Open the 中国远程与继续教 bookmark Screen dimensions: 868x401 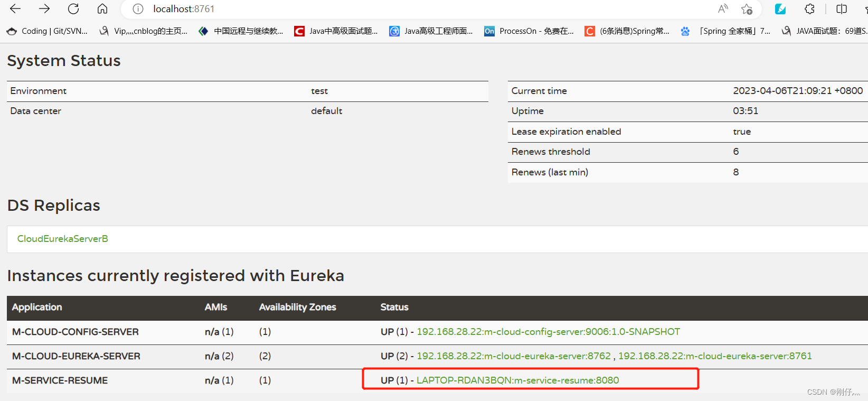[241, 31]
